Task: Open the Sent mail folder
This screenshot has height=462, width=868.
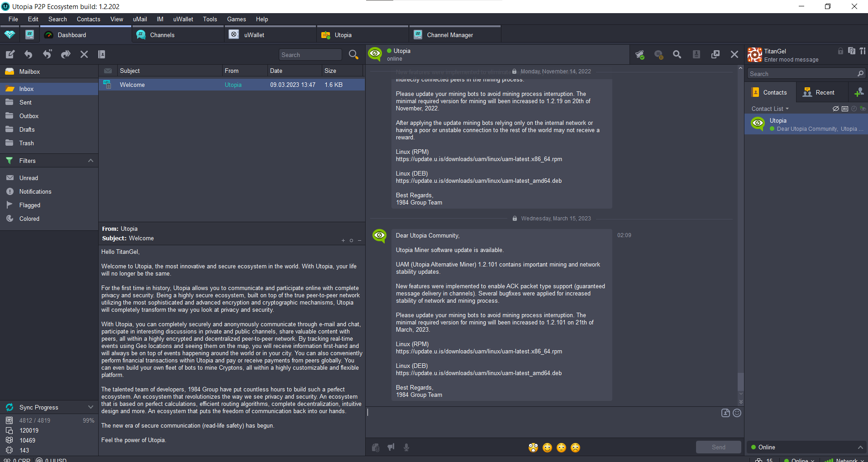Action: (x=49, y=102)
